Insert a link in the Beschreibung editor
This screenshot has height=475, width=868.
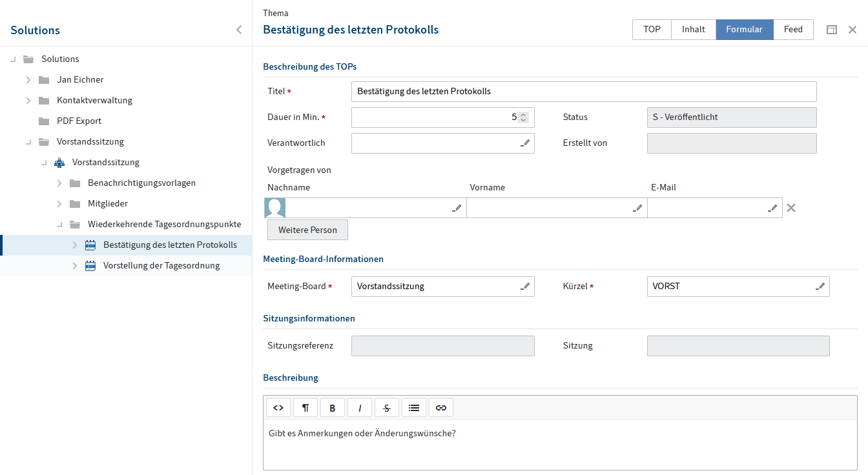click(x=441, y=408)
